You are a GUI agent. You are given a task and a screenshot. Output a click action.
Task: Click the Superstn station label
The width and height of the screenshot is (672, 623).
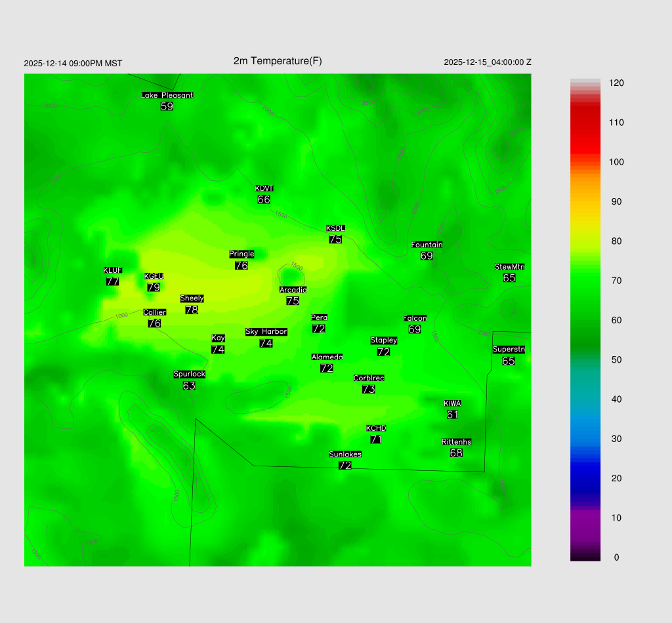tap(509, 350)
